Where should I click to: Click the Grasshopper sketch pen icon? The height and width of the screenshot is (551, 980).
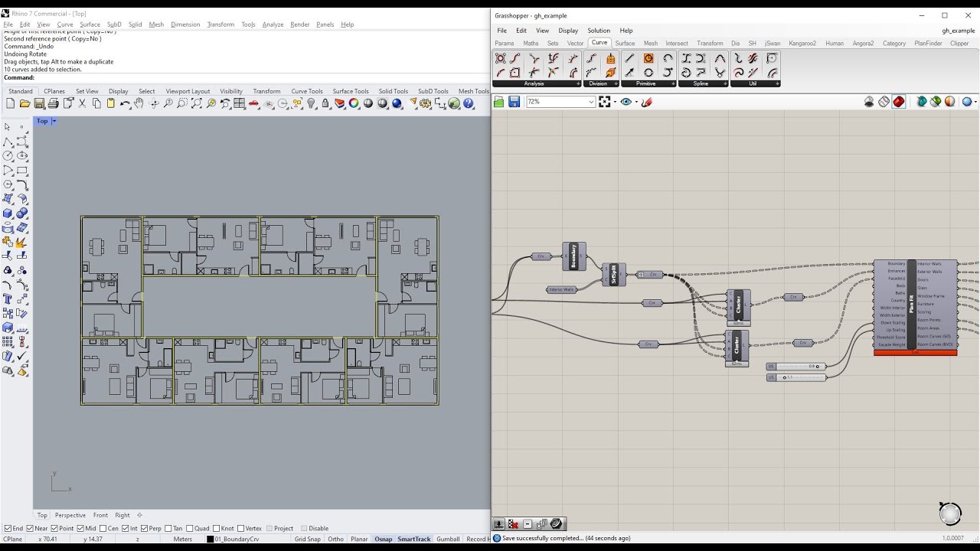tap(647, 102)
